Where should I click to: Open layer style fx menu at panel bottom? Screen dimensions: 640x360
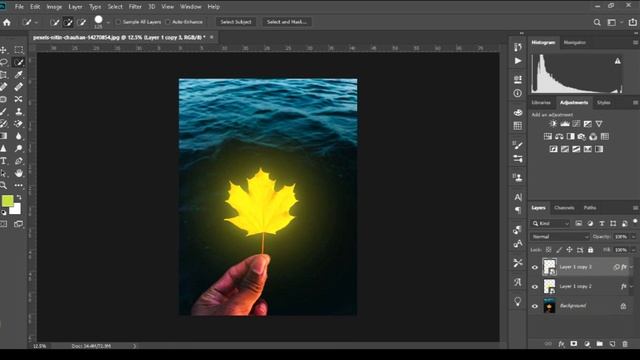[x=561, y=344]
